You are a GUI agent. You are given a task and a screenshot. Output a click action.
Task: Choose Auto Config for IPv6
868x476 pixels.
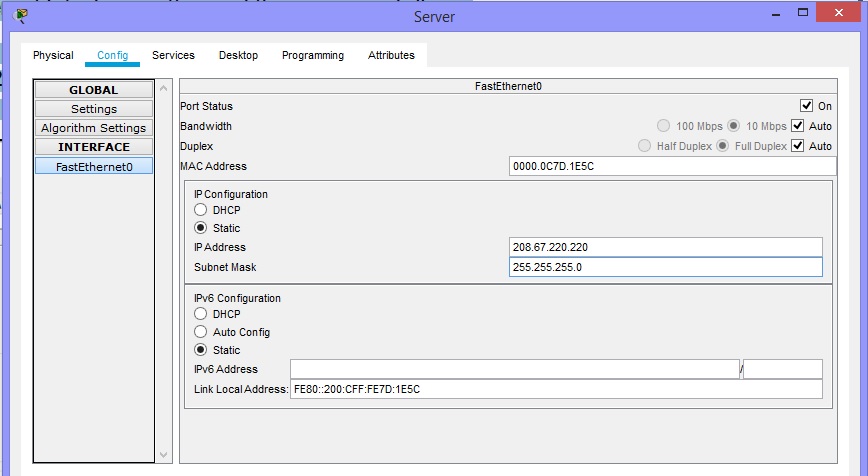tap(201, 332)
